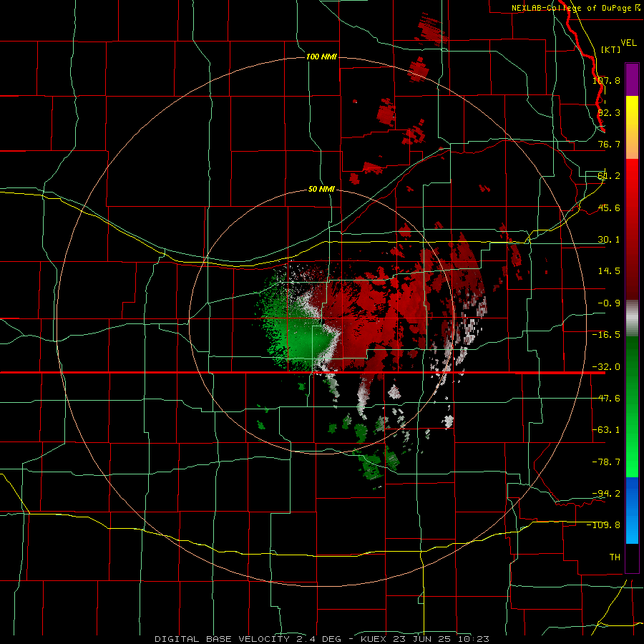Click the 76.7 velocity scale value
Image resolution: width=644 pixels, height=644 pixels.
(x=609, y=144)
